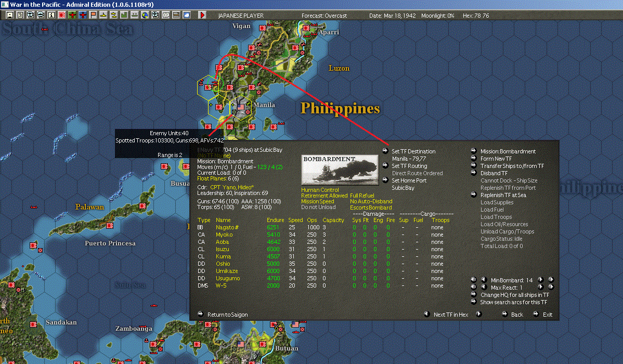Toggle the No Auto-Disband setting
623x364 pixels.
click(371, 201)
